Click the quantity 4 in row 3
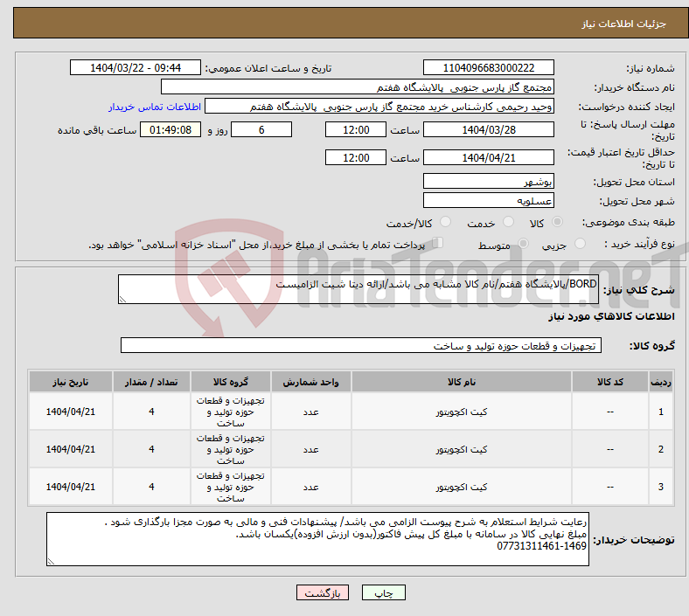689x616 pixels. (x=151, y=487)
